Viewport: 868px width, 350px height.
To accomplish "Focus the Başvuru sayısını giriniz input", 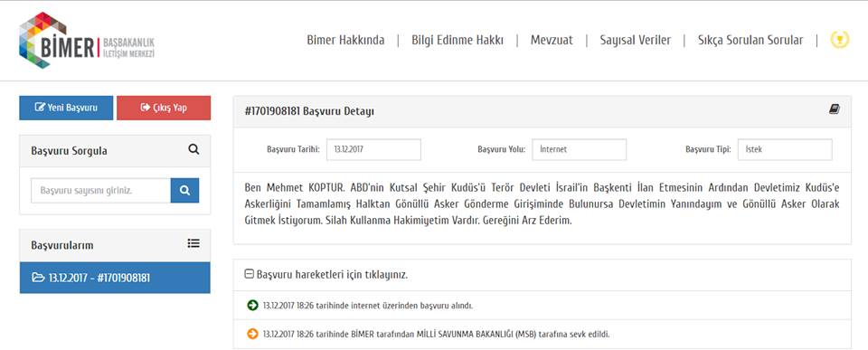I will 100,191.
